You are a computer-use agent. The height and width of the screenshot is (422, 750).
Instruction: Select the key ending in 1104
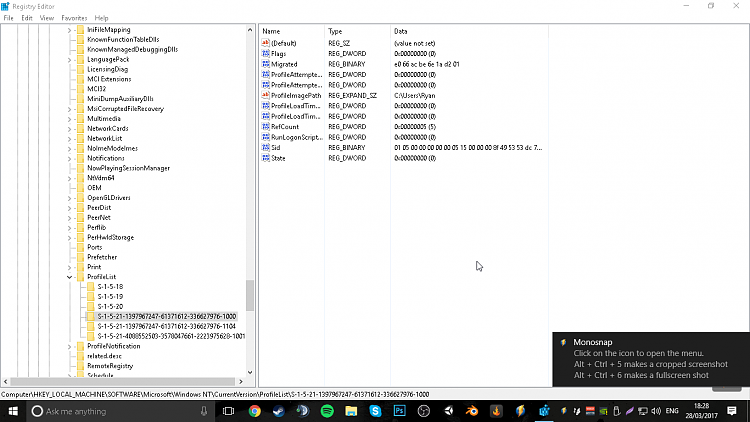(x=166, y=326)
